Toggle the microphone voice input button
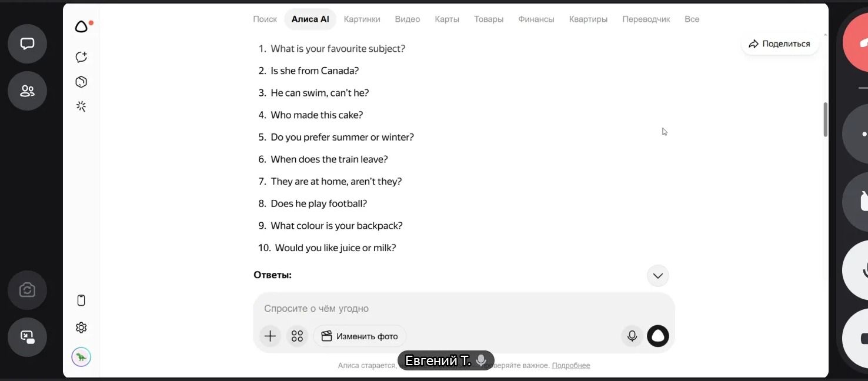 [x=632, y=336]
